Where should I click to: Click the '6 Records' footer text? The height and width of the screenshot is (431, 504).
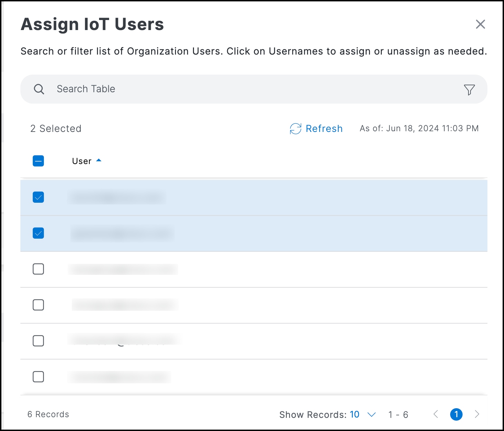coord(48,414)
